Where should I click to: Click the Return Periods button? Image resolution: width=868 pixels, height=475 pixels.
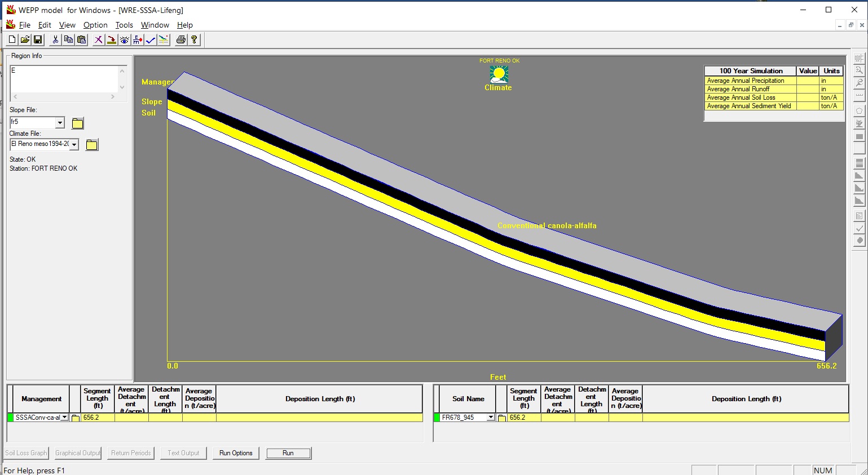(x=131, y=453)
